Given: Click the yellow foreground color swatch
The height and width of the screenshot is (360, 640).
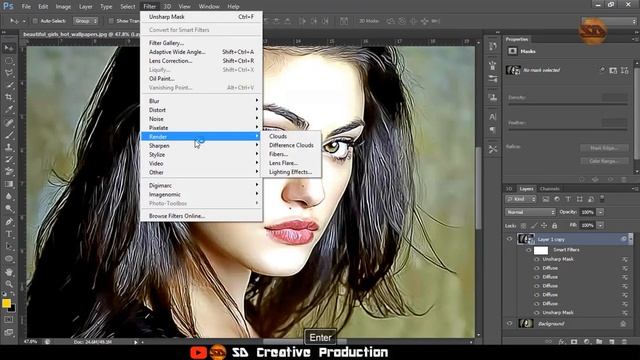Looking at the screenshot, I should 6,303.
